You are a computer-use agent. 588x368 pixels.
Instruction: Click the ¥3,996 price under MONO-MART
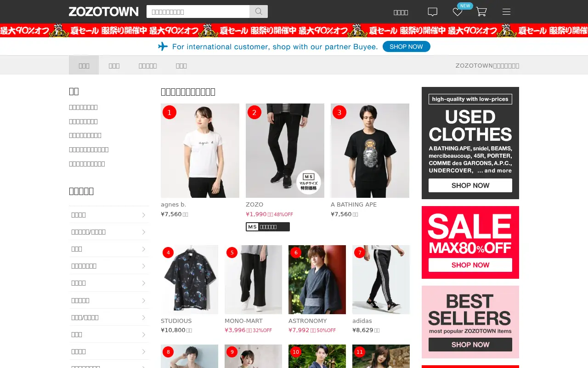(x=235, y=330)
